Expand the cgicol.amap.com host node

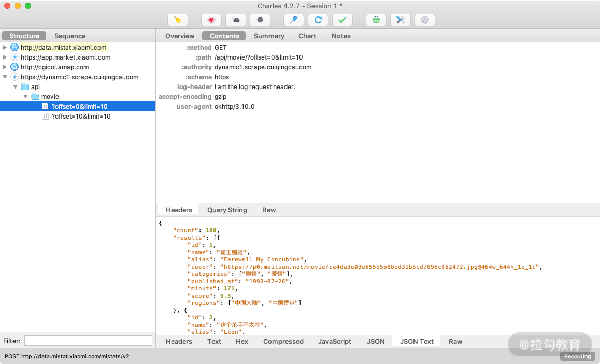(x=5, y=67)
